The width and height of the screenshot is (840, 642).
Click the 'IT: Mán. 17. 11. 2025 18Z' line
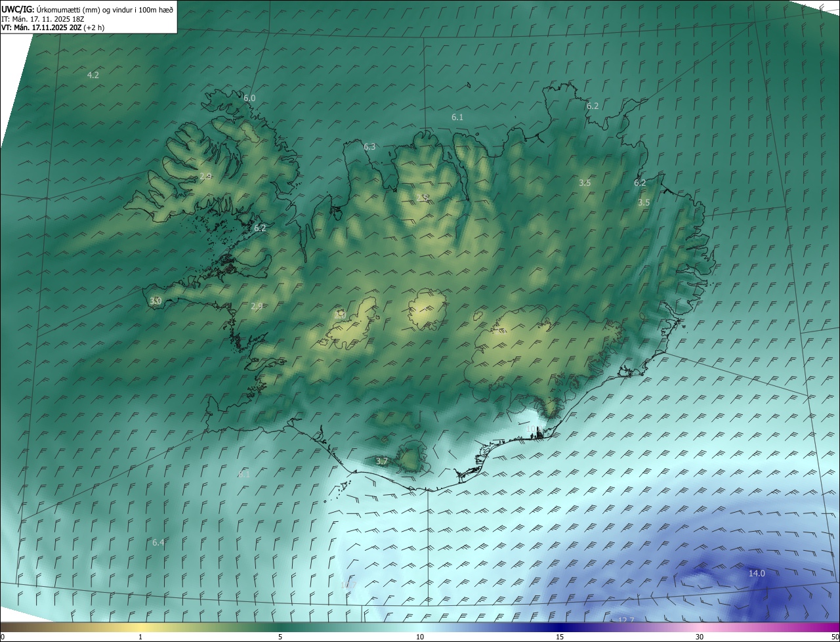point(43,19)
